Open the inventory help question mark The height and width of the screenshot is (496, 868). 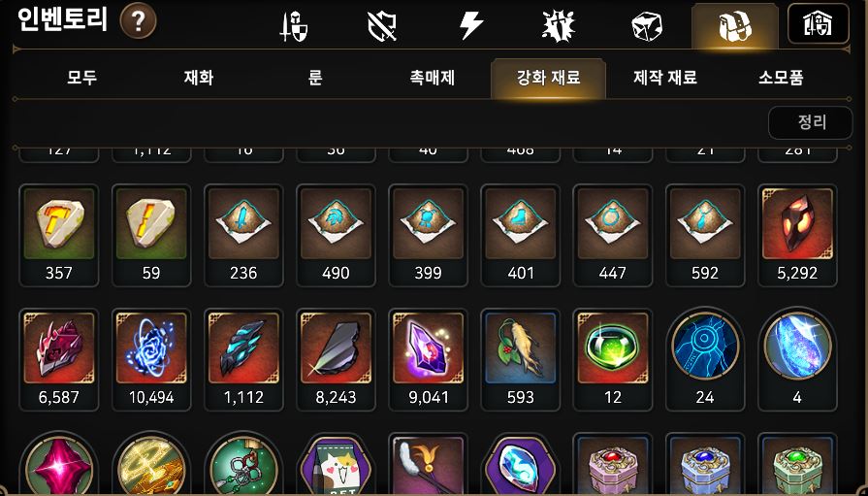coord(138,20)
